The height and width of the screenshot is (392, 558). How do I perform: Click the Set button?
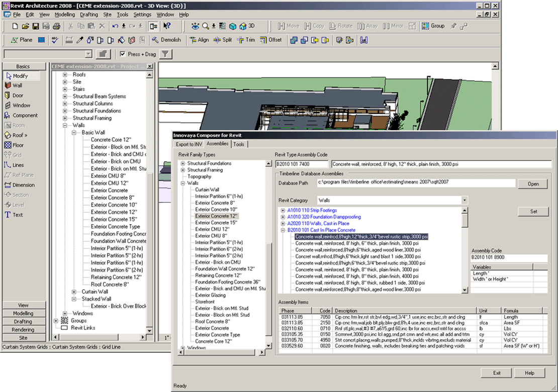533,211
